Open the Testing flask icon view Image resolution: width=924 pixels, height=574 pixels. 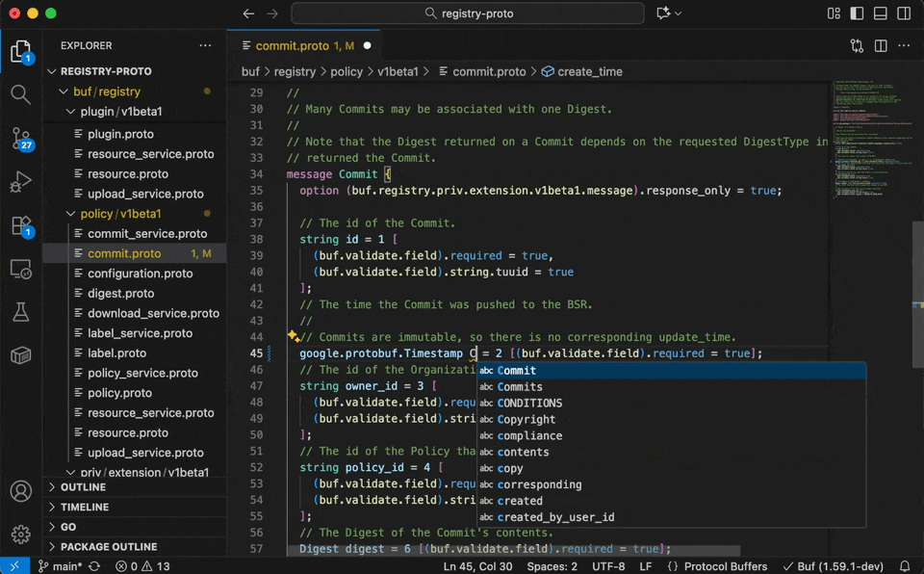pyautogui.click(x=21, y=312)
